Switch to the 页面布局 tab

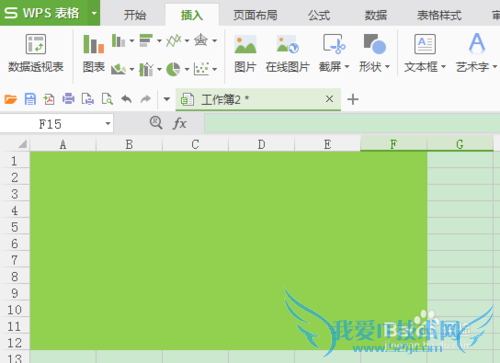(255, 15)
